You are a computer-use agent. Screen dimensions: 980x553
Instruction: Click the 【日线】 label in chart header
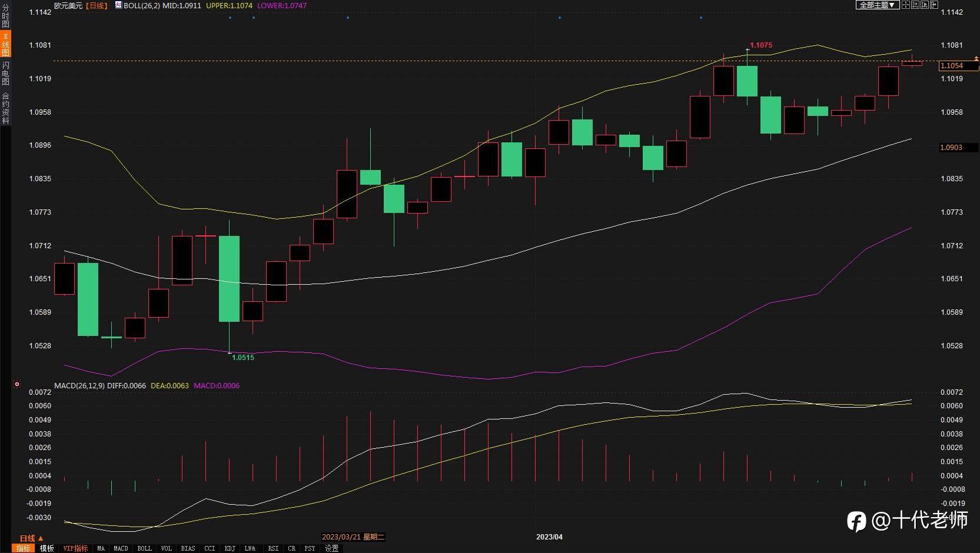click(97, 5)
